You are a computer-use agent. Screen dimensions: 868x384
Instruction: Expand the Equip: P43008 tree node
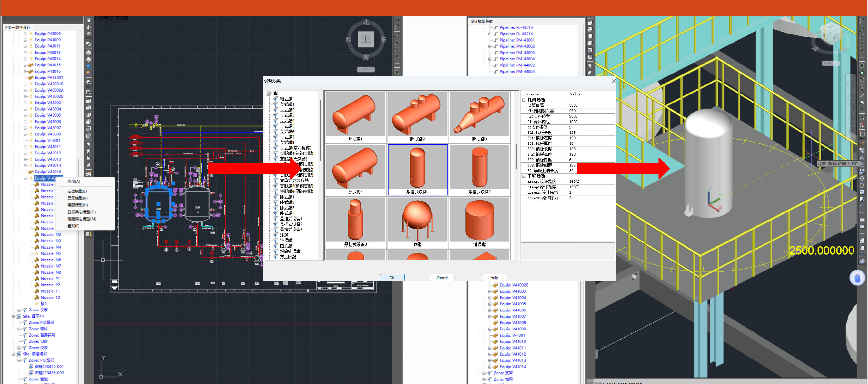tap(25, 34)
